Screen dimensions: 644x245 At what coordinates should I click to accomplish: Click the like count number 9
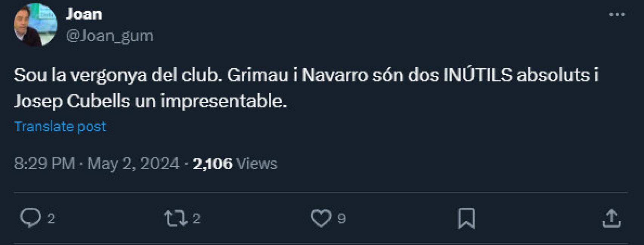point(341,219)
